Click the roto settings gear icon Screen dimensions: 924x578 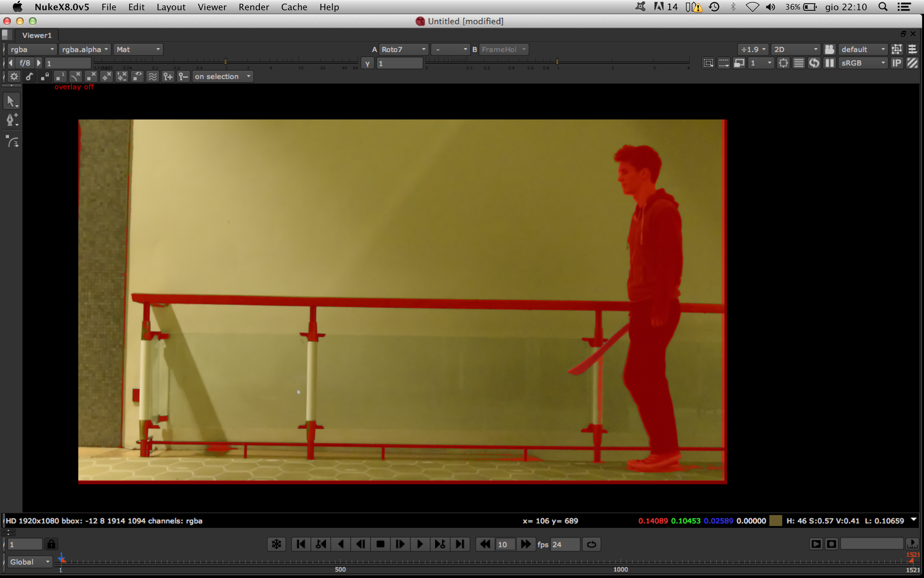click(x=14, y=77)
